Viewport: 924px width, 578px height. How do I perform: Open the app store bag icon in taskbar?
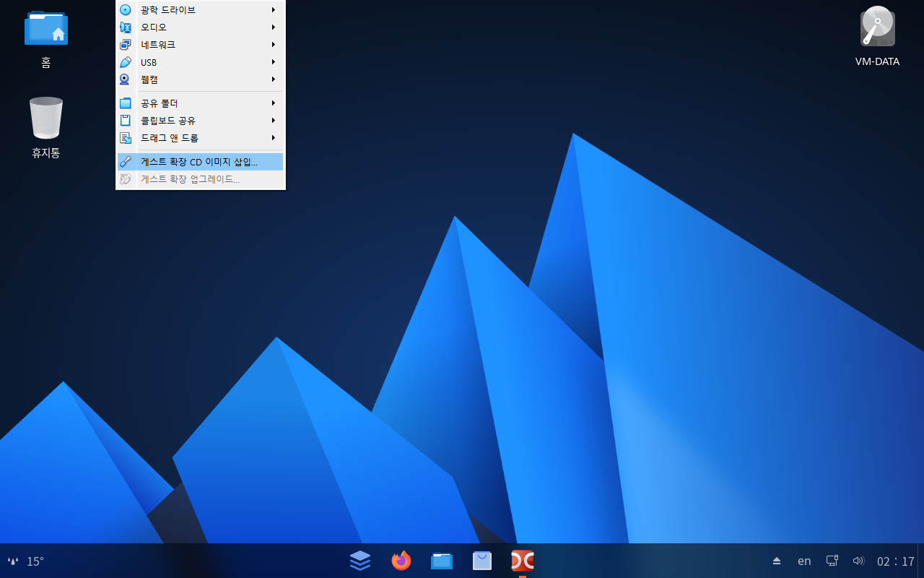(x=482, y=561)
